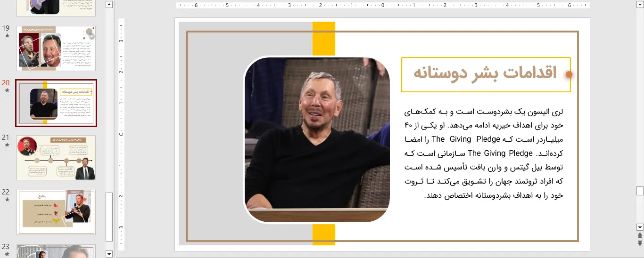Open slide 22 منابع thumbnail
Image resolution: width=644 pixels, height=258 pixels.
point(56,212)
